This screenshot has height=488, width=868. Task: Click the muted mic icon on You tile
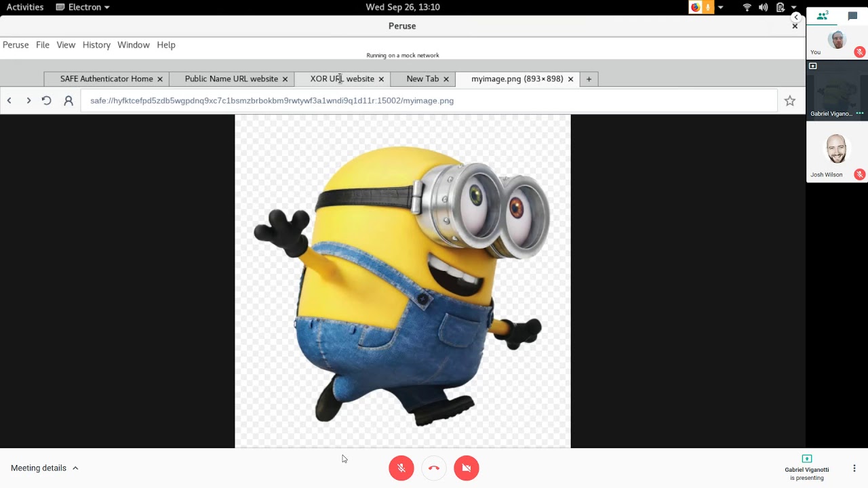click(860, 52)
